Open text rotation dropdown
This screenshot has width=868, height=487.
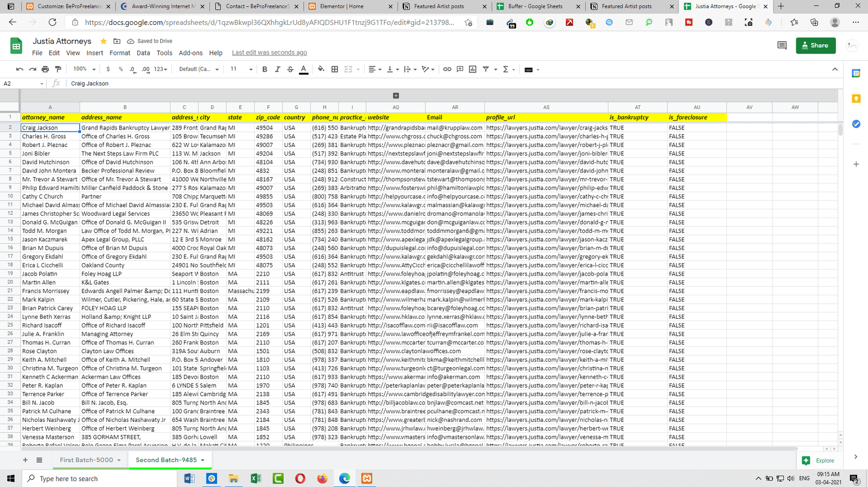(x=429, y=69)
